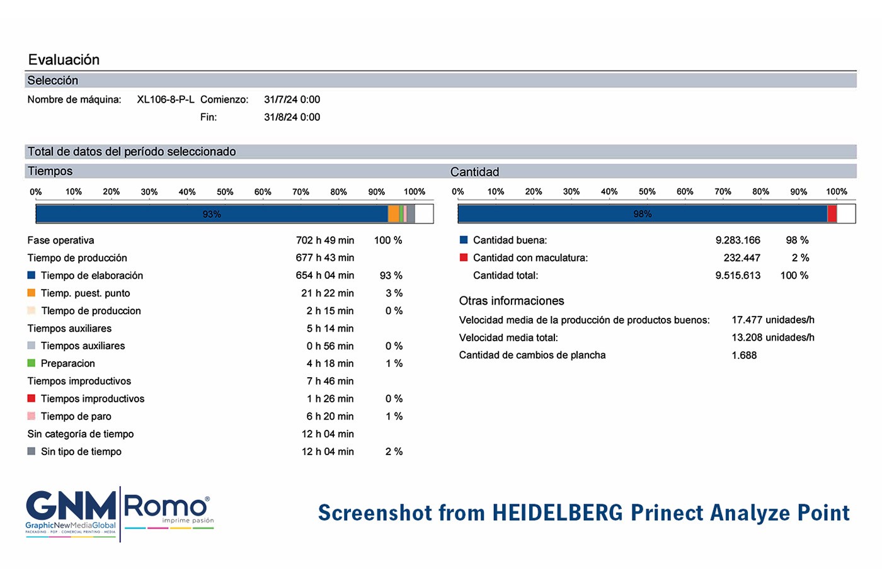This screenshot has height=588, width=882.
Task: Click the Cantidad total label
Action: tap(506, 276)
